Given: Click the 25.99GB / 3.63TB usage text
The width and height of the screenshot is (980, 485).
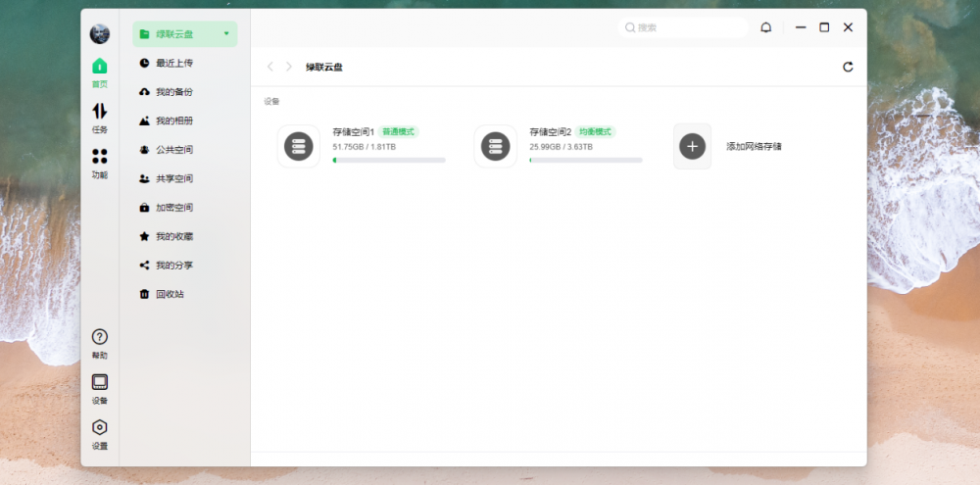Looking at the screenshot, I should tap(562, 147).
